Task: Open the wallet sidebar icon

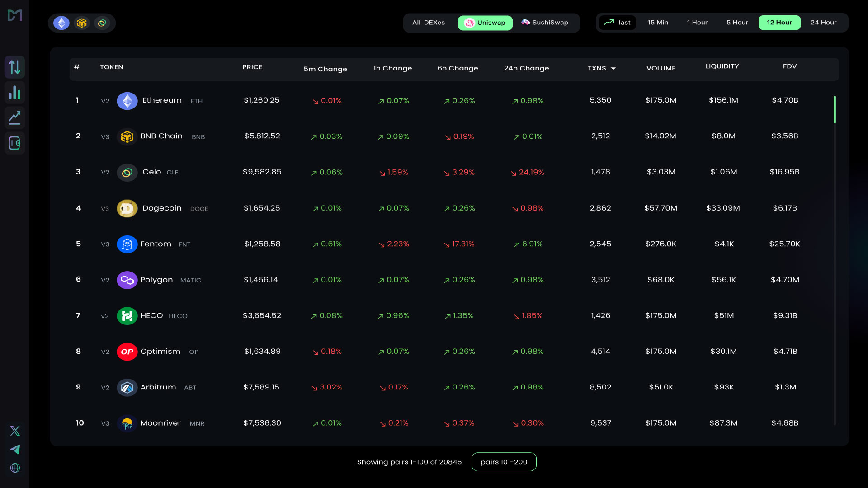Action: click(14, 144)
